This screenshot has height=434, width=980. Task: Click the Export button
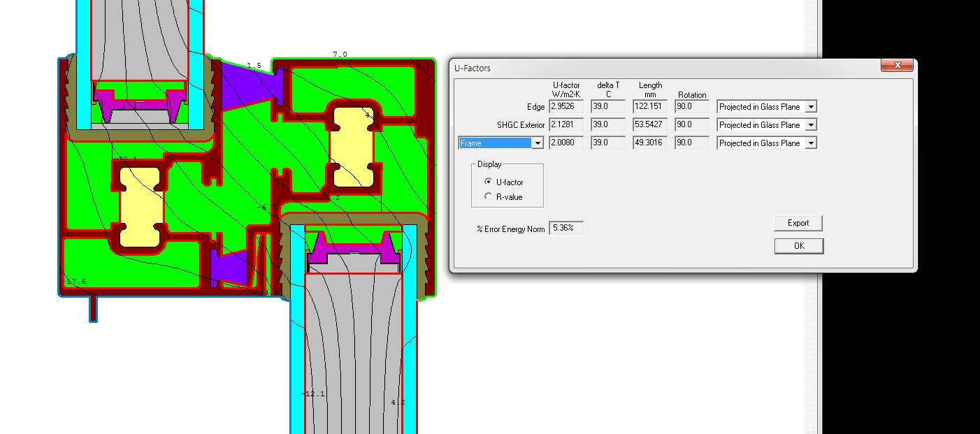[x=798, y=223]
